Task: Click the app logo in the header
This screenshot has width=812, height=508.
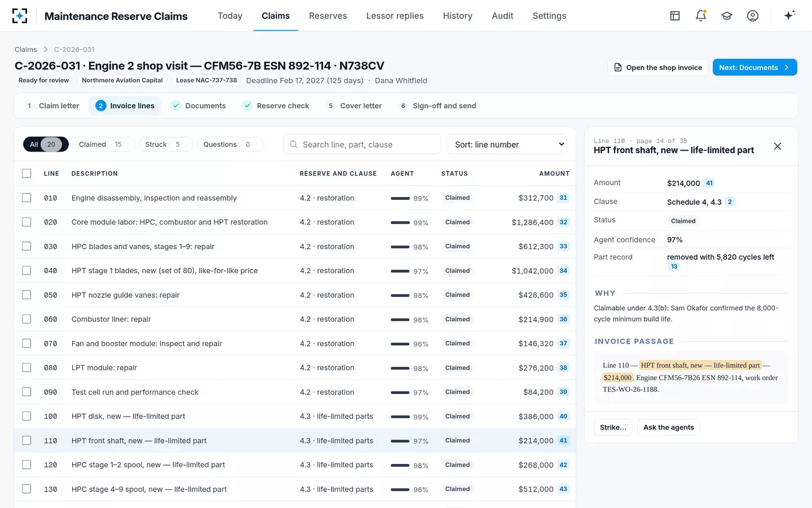Action: pos(20,16)
